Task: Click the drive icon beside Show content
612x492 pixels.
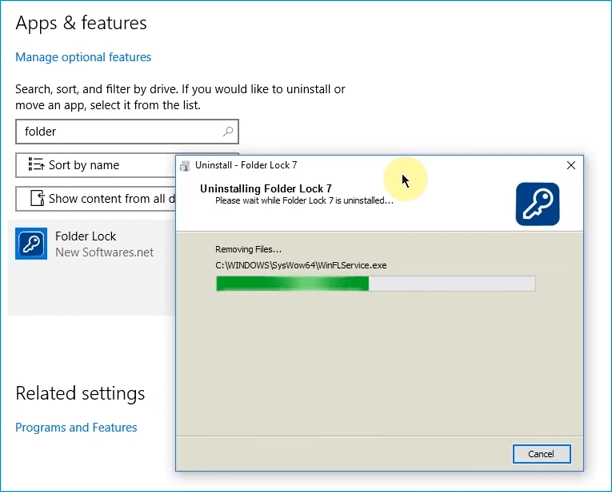Action: click(37, 198)
